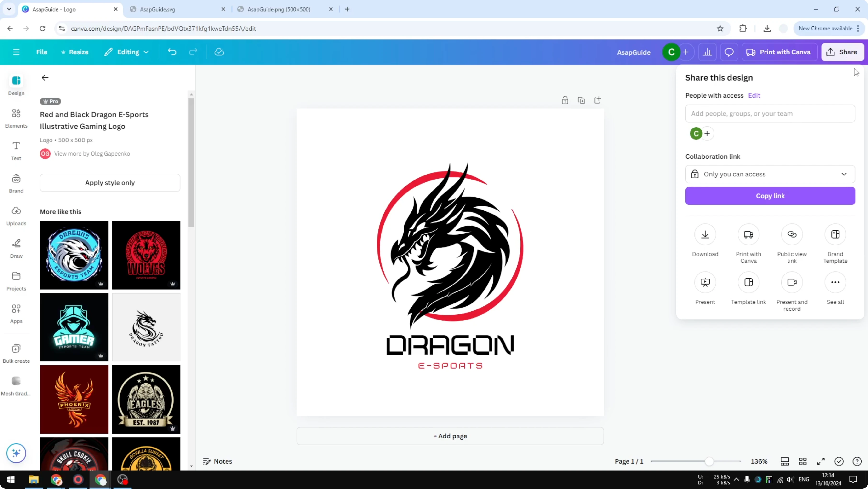Viewport: 868px width, 489px height.
Task: Open the Uploads panel
Action: pos(16,216)
